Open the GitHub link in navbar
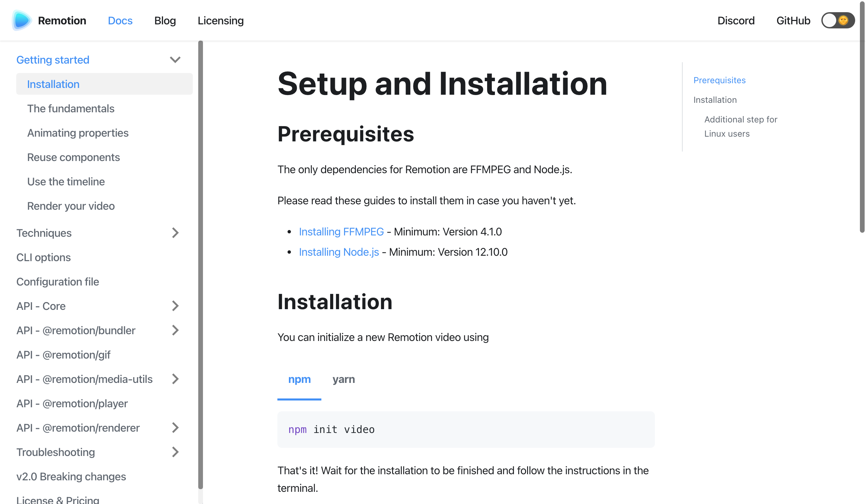The width and height of the screenshot is (866, 504). [793, 21]
